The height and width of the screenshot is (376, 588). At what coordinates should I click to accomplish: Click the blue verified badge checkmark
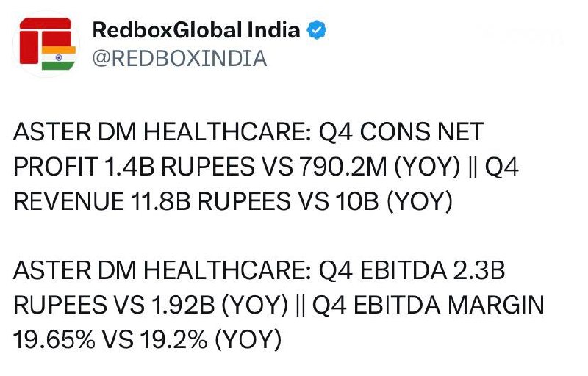[x=317, y=30]
